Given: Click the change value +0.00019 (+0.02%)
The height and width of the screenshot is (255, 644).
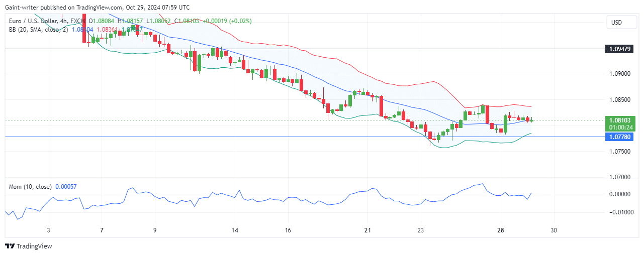Looking at the screenshot, I should click(x=227, y=21).
